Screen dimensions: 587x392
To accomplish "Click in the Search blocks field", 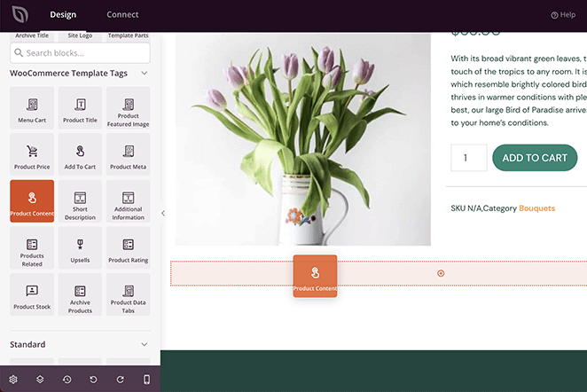I will 80,53.
